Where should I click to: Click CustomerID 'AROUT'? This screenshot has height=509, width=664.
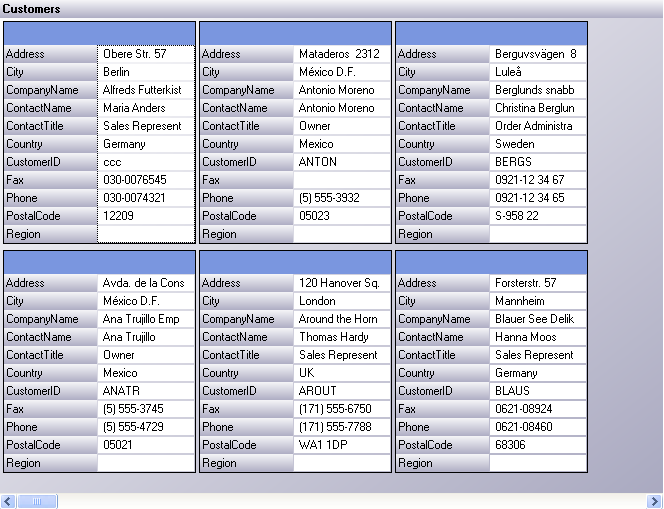(x=342, y=391)
